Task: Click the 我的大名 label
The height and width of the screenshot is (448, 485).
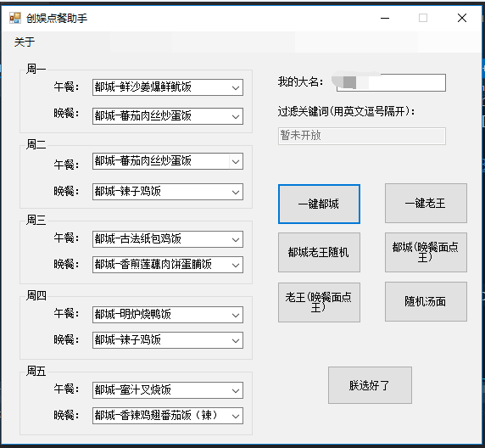Action: [300, 82]
